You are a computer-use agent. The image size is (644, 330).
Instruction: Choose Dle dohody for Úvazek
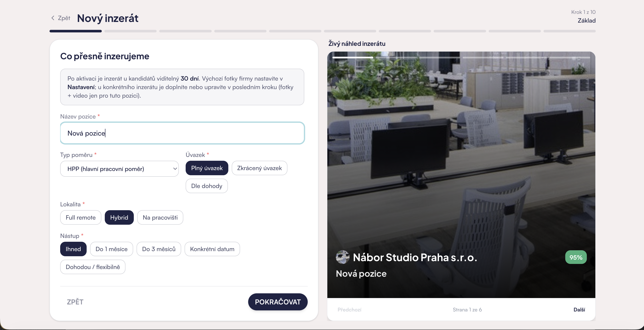(x=207, y=186)
